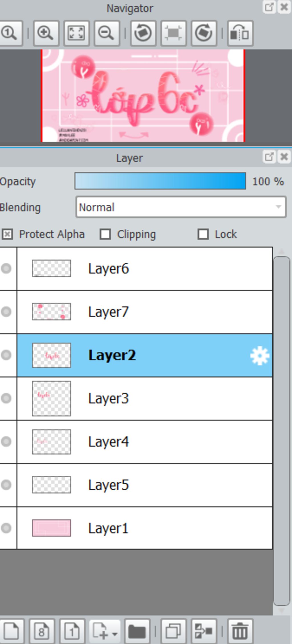Flip canvas view horizontally icon
This screenshot has width=292, height=644.
coord(240,33)
